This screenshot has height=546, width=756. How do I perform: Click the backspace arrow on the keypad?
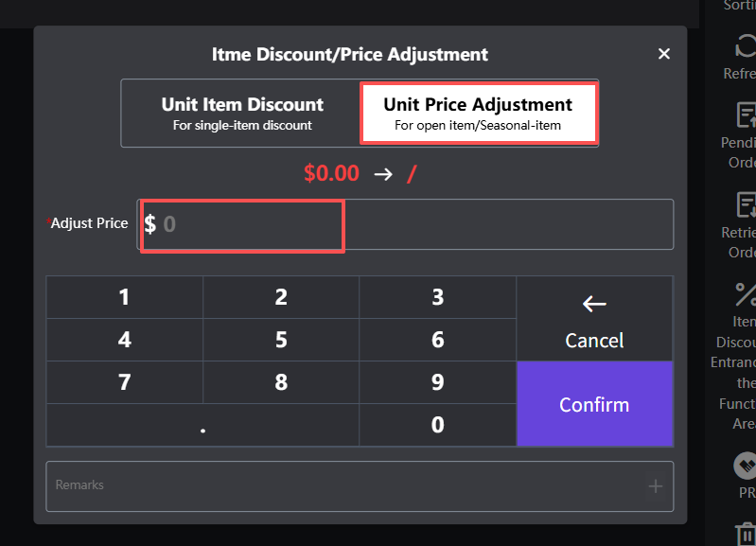point(594,304)
